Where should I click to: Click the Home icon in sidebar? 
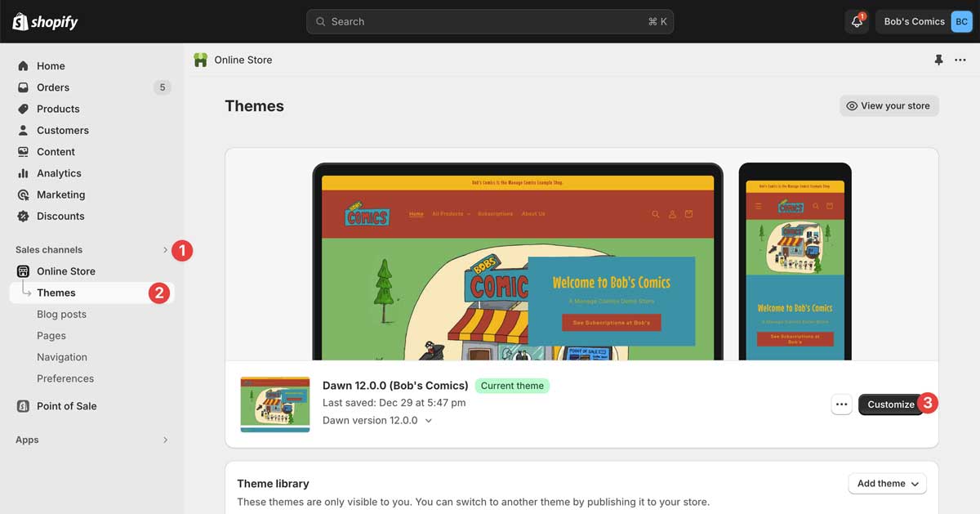(23, 66)
